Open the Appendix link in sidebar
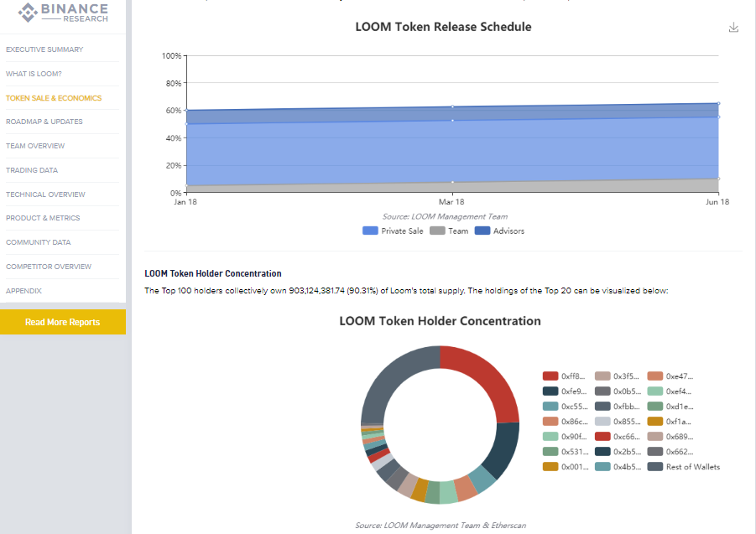 [x=23, y=291]
